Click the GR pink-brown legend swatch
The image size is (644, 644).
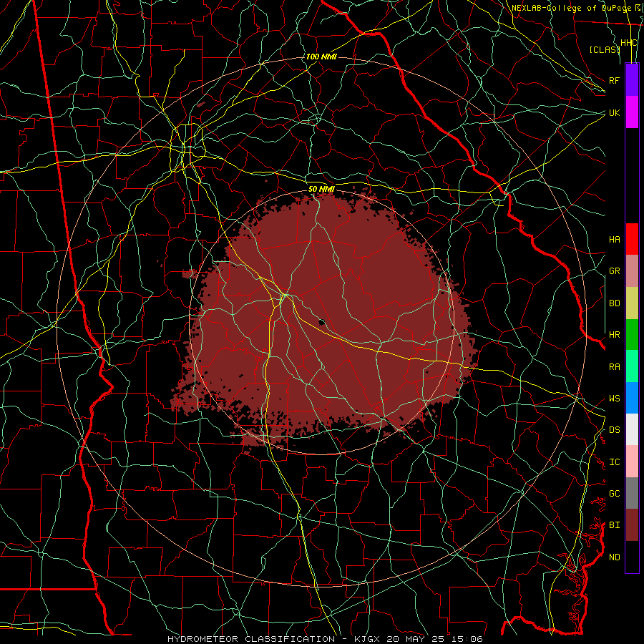coord(632,271)
